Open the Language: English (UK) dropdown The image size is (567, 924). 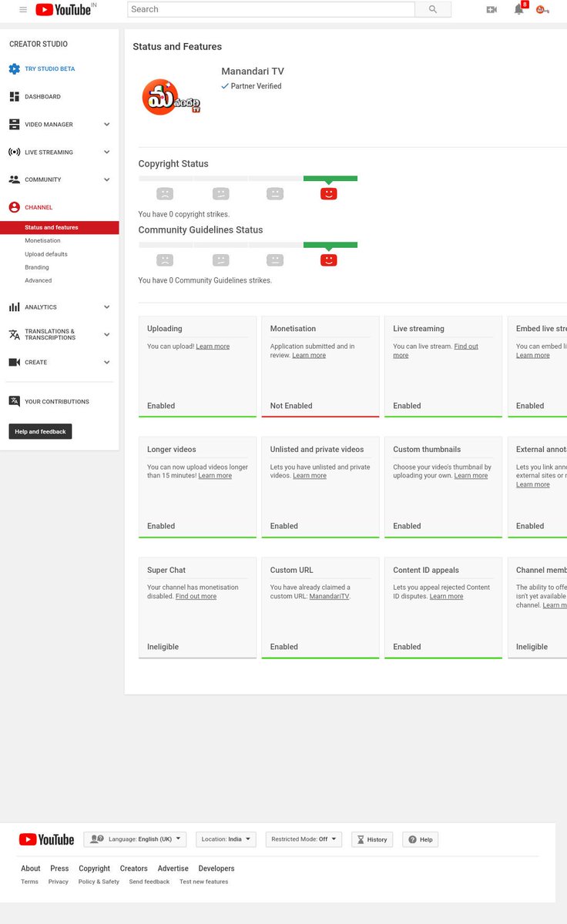pyautogui.click(x=135, y=839)
